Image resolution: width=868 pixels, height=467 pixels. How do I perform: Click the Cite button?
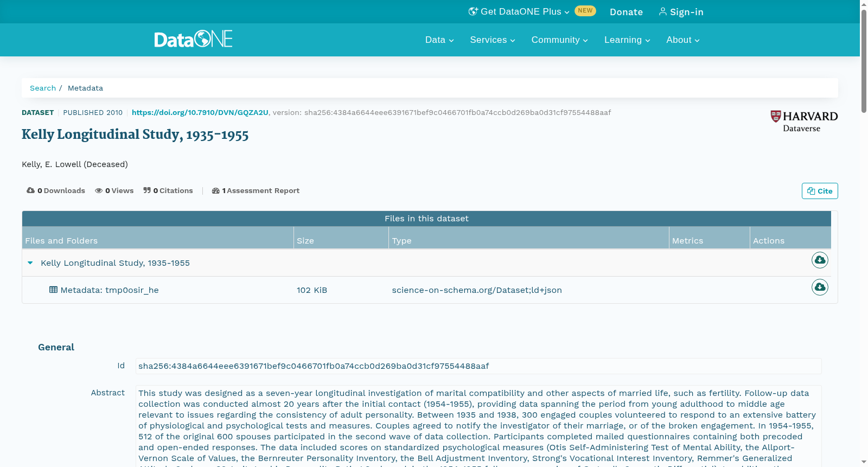[x=820, y=191]
